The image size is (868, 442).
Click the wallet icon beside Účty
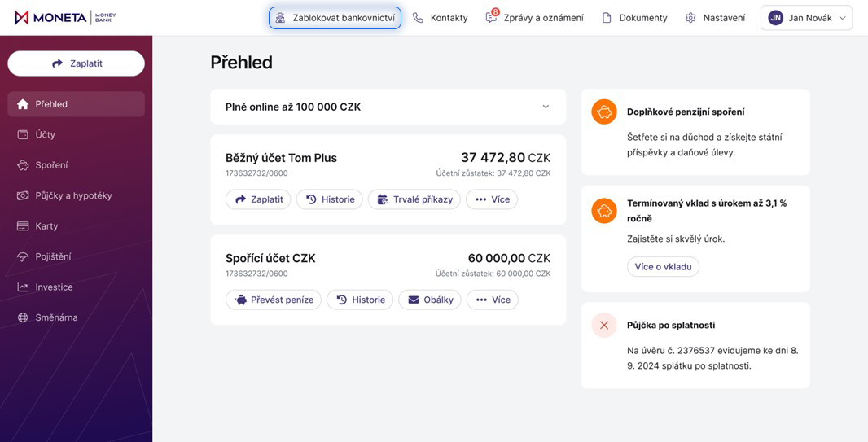(23, 134)
